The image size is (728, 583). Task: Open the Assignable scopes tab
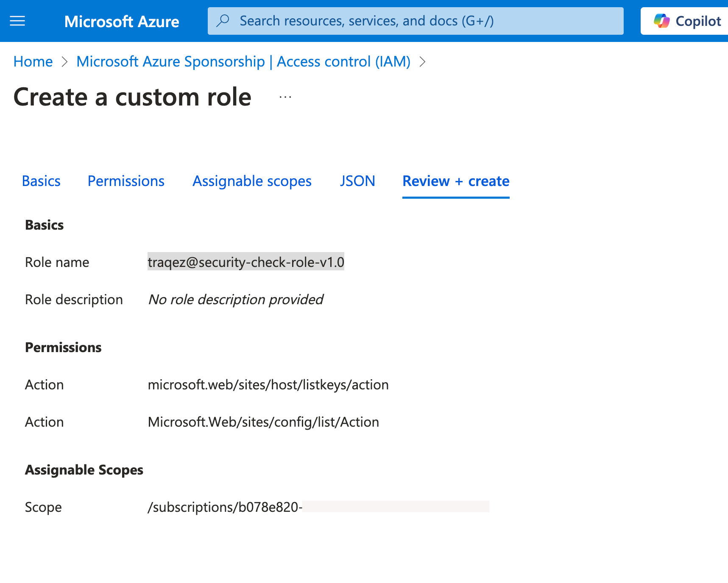tap(252, 181)
